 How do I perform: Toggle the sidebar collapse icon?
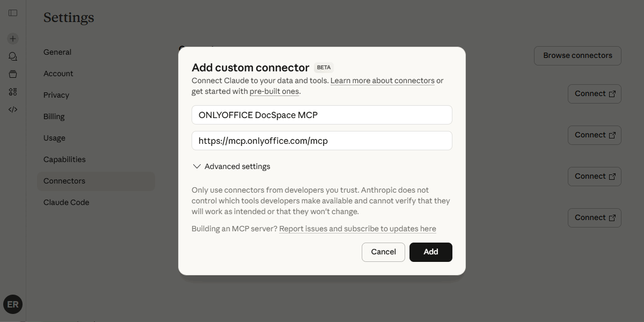tap(12, 13)
